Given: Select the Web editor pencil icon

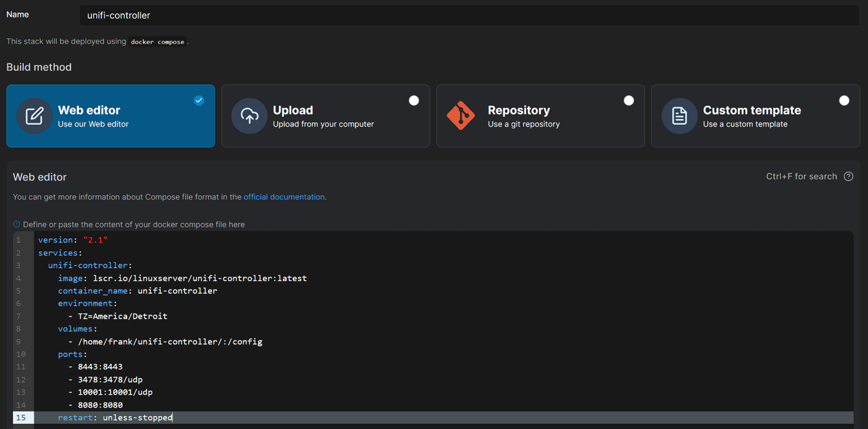Looking at the screenshot, I should 34,116.
